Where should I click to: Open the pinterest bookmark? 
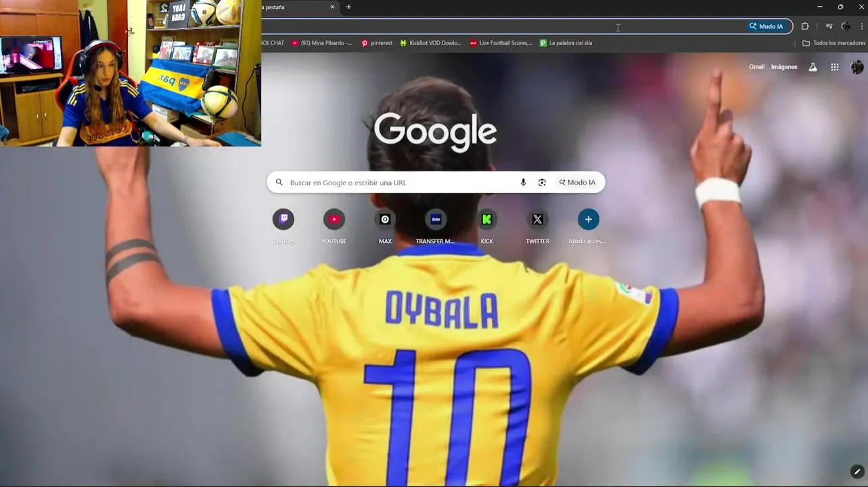[x=377, y=43]
